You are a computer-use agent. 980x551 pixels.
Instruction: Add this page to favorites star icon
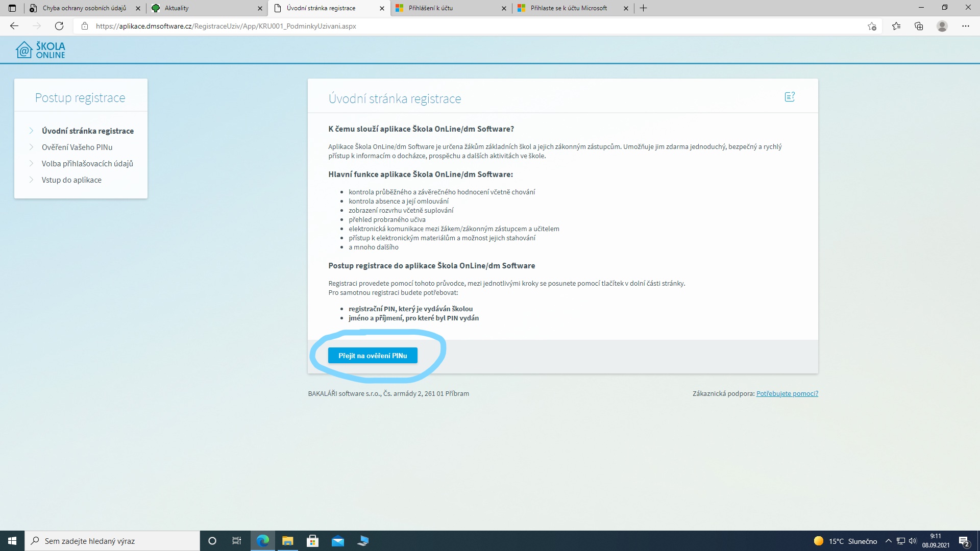point(872,26)
